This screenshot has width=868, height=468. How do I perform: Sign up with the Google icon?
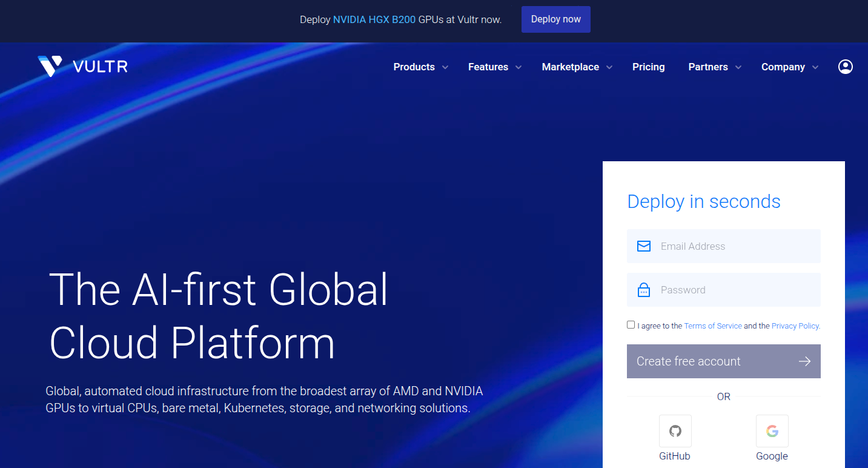coord(772,431)
